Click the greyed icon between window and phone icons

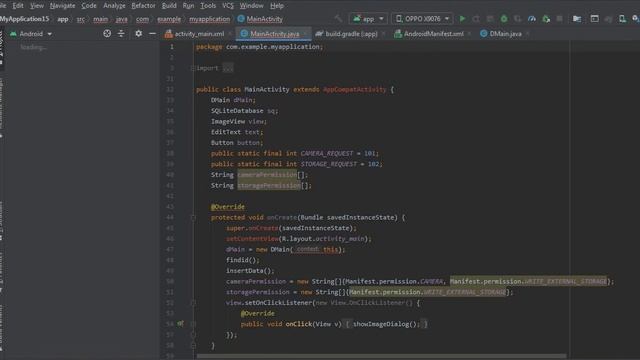tap(608, 19)
